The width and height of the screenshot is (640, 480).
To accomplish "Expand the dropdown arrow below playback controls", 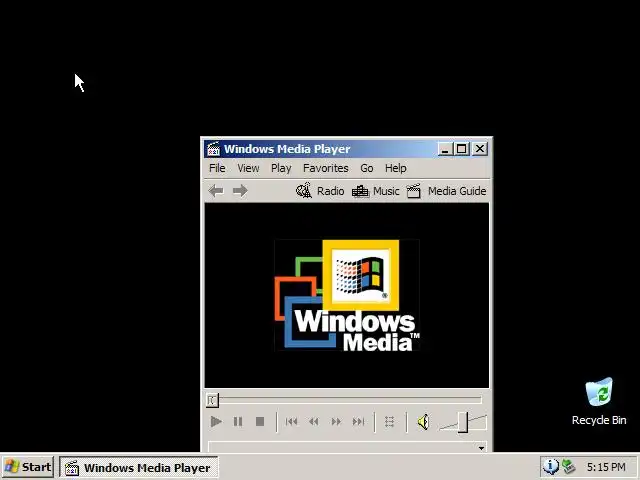I will tap(482, 448).
